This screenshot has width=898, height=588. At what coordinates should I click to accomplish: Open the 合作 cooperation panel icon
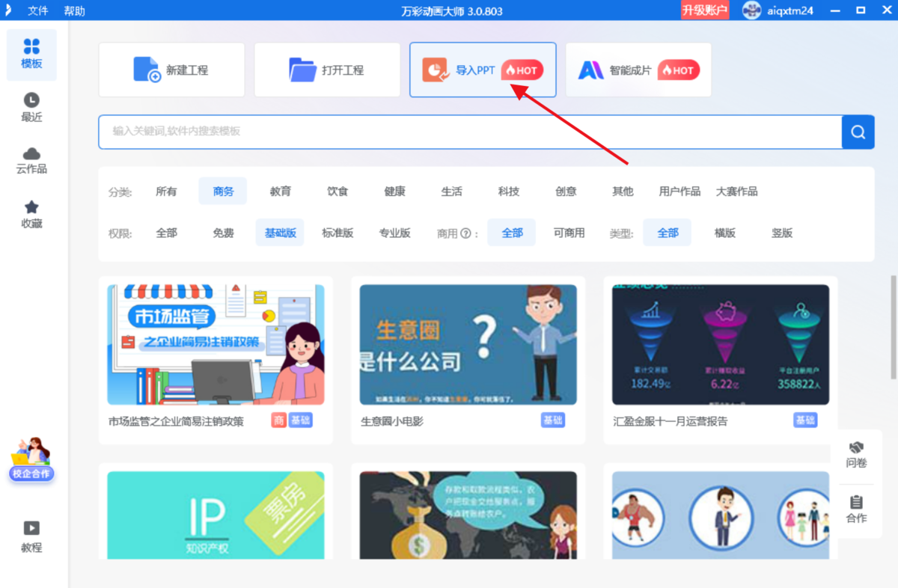855,509
